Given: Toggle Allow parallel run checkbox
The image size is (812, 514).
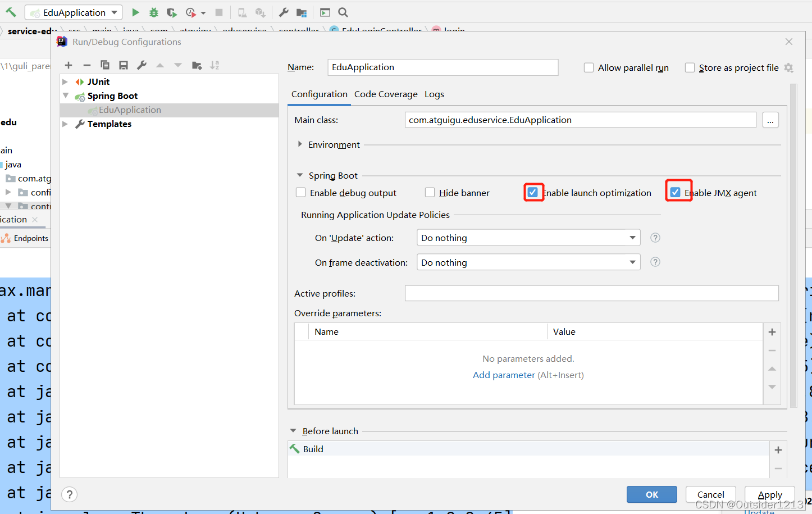Looking at the screenshot, I should point(589,67).
